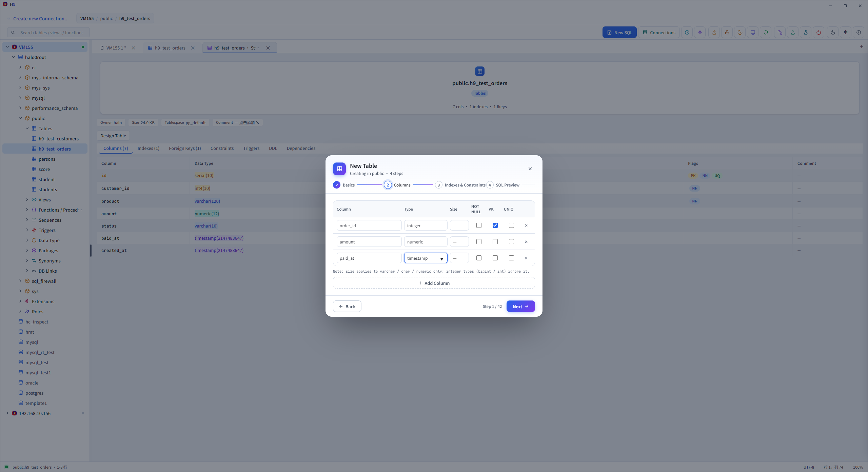Remove the amount column row in dialog
868x472 pixels.
point(526,242)
